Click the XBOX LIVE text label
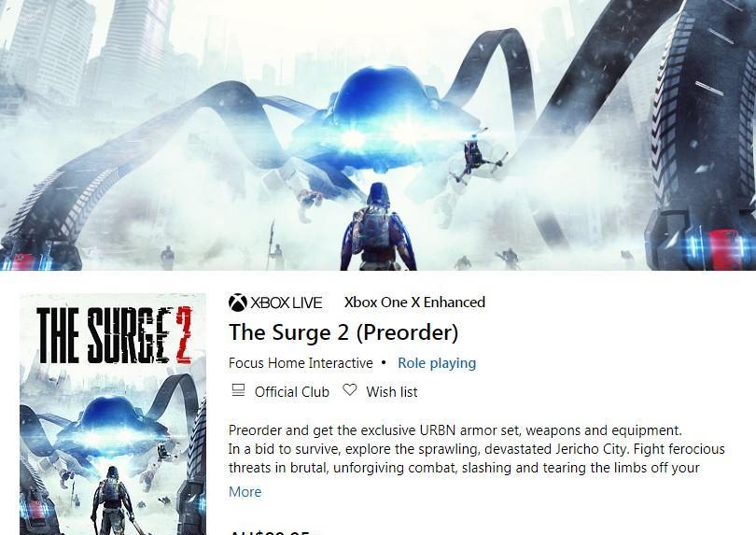Viewport: 756px width, 535px height. pos(286,303)
